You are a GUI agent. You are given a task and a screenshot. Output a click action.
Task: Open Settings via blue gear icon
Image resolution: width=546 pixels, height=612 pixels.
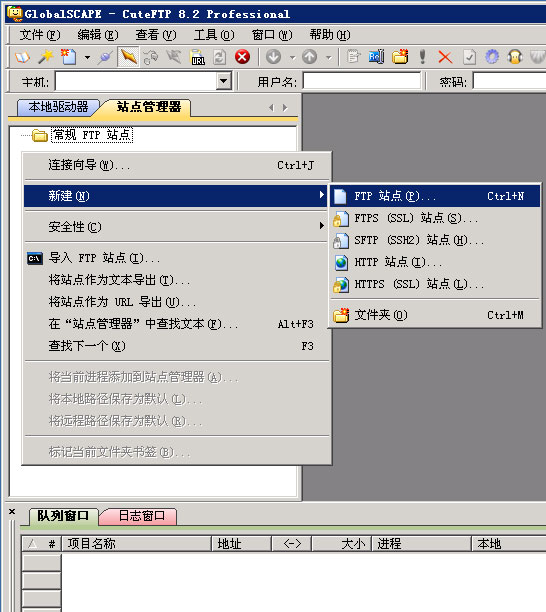pyautogui.click(x=492, y=57)
